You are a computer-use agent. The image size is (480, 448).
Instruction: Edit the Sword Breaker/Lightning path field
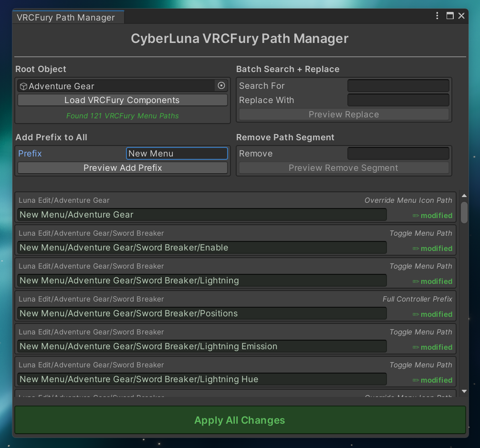[202, 281]
